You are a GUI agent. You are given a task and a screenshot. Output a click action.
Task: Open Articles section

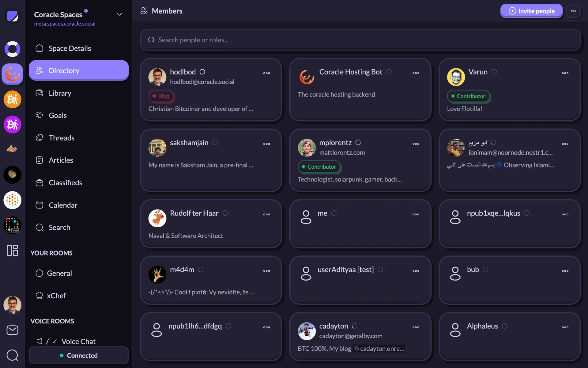coord(79,160)
